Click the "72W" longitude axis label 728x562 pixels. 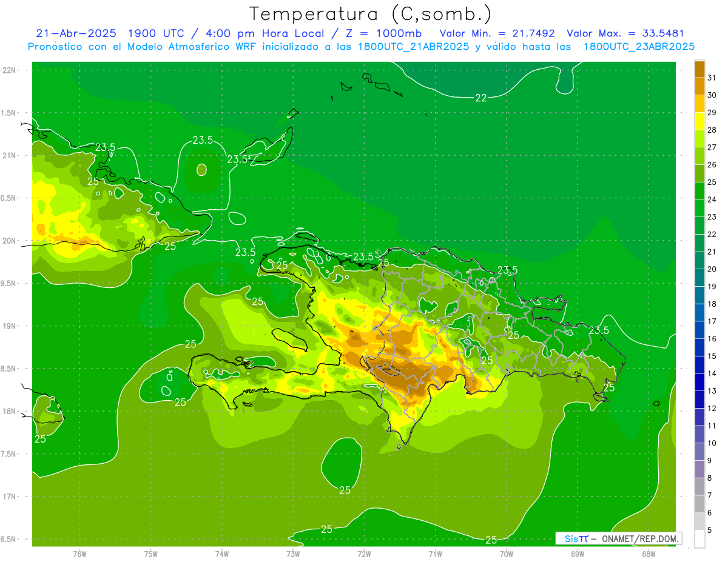pos(364,554)
